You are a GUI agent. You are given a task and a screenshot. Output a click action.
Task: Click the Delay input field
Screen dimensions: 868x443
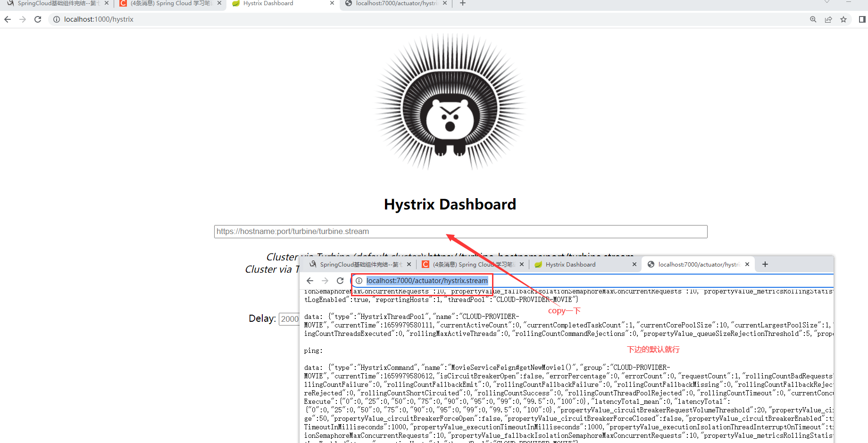289,319
